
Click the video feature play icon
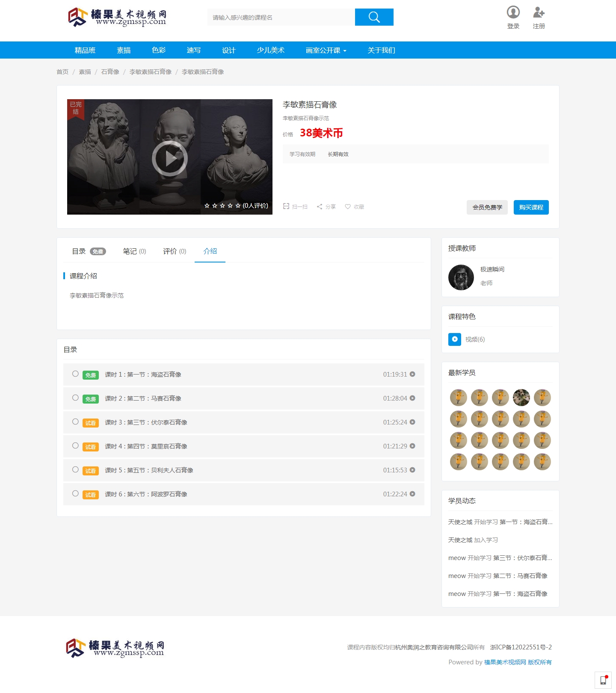455,339
